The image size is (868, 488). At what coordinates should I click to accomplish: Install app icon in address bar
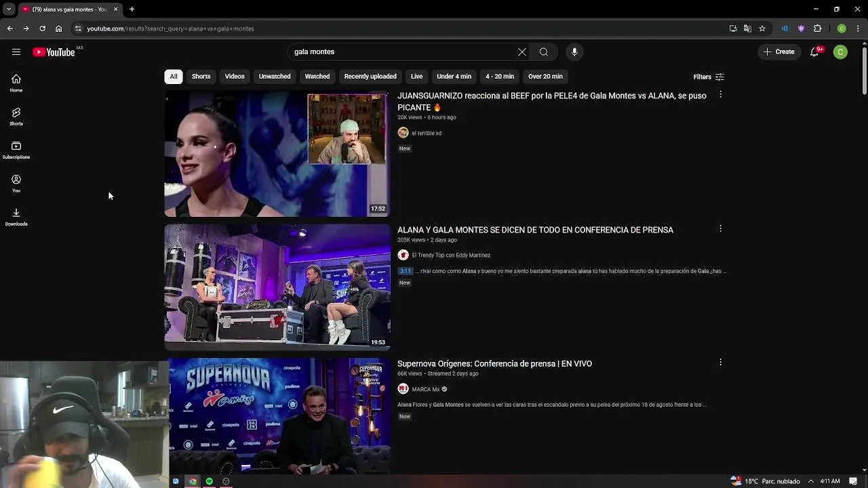[733, 28]
